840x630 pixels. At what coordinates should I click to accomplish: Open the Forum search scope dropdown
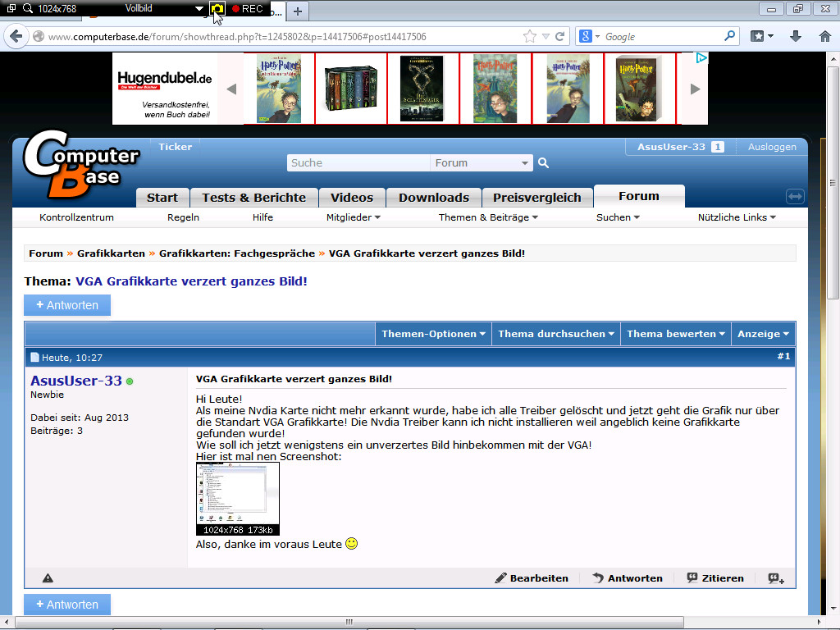[x=481, y=163]
